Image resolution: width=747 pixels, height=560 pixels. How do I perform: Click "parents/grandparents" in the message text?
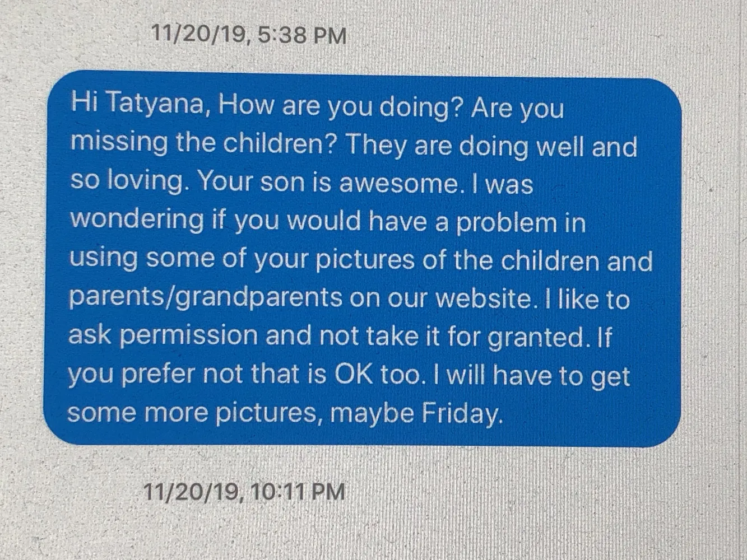(x=206, y=297)
